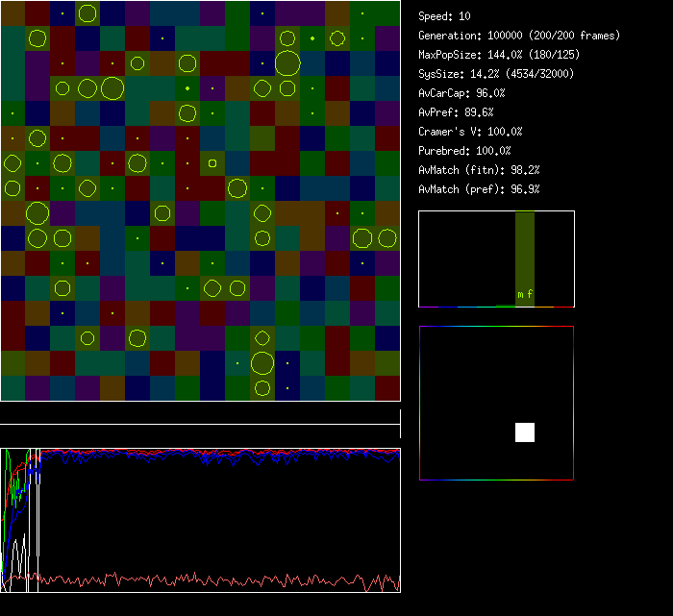Screen dimensions: 673x616
Task: Click the empty left area of the histogram box
Action: pyautogui.click(x=461, y=259)
